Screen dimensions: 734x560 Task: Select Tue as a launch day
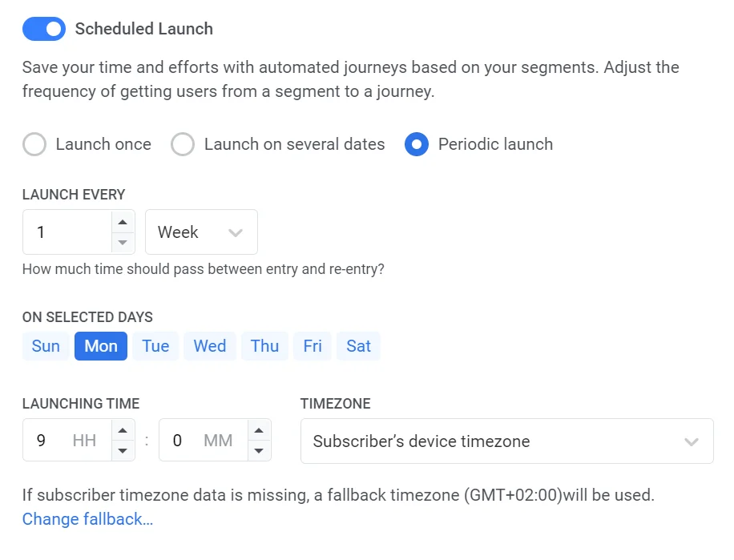pos(155,346)
